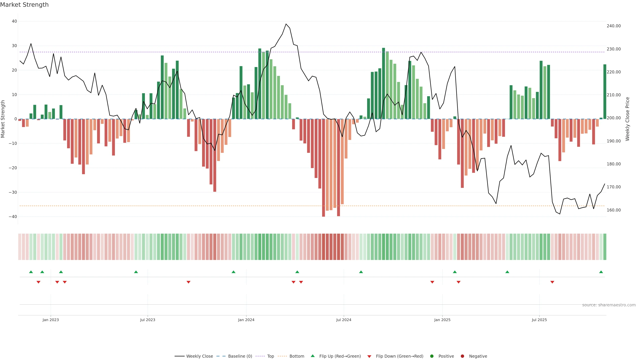This screenshot has width=644, height=362.
Task: Click the first green flip-up triangle marker
Action: click(x=31, y=272)
